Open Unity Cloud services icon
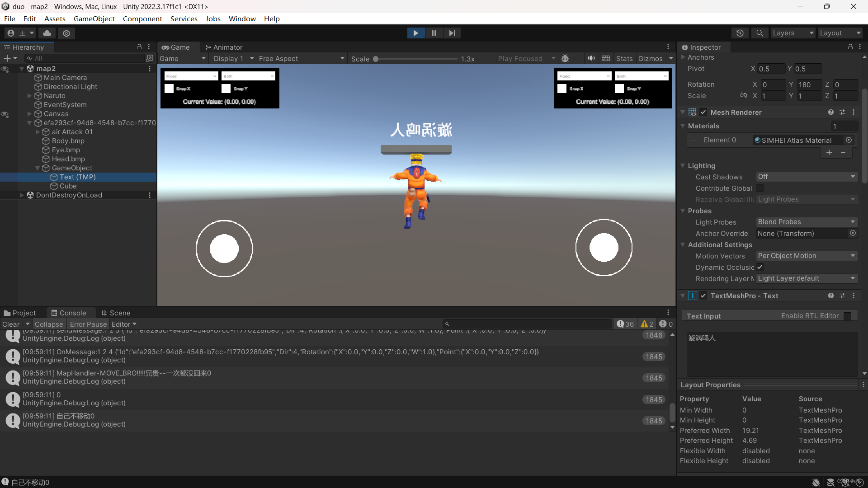Image resolution: width=868 pixels, height=488 pixels. [x=47, y=33]
